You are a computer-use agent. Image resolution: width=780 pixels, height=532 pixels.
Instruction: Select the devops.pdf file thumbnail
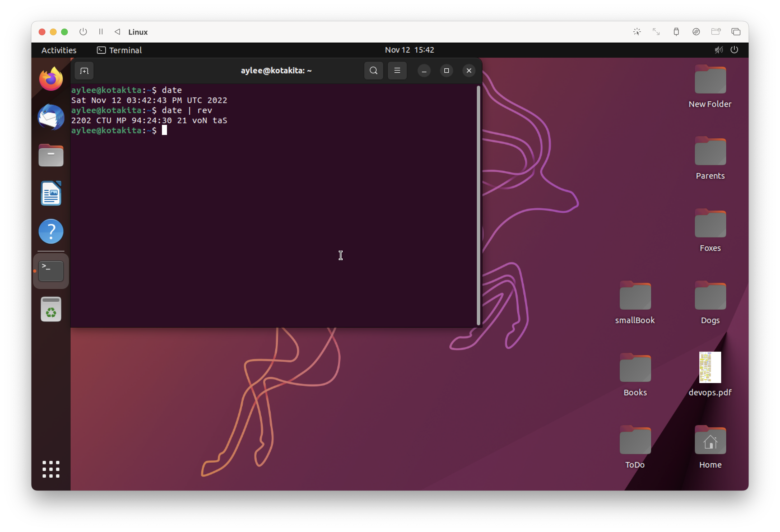pos(710,367)
